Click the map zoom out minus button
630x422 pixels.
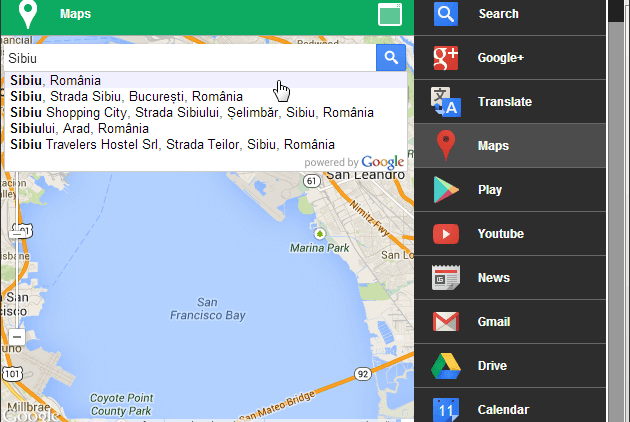coord(17,337)
